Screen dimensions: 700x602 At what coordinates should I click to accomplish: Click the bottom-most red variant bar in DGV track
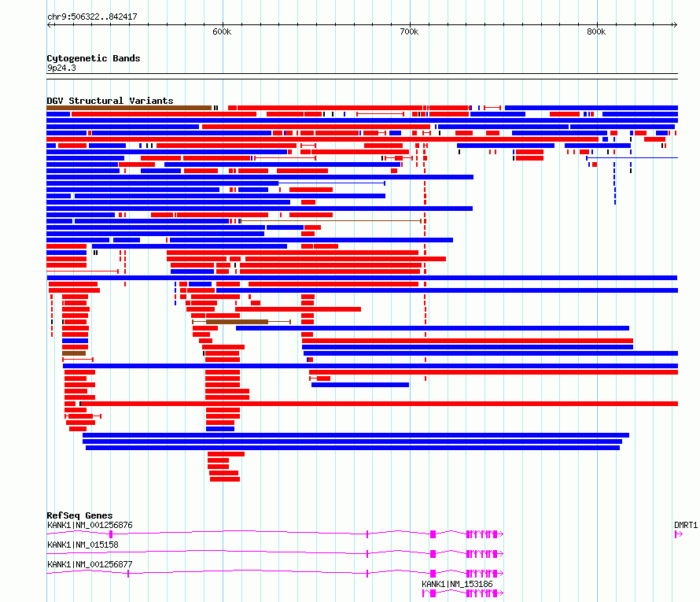point(225,479)
